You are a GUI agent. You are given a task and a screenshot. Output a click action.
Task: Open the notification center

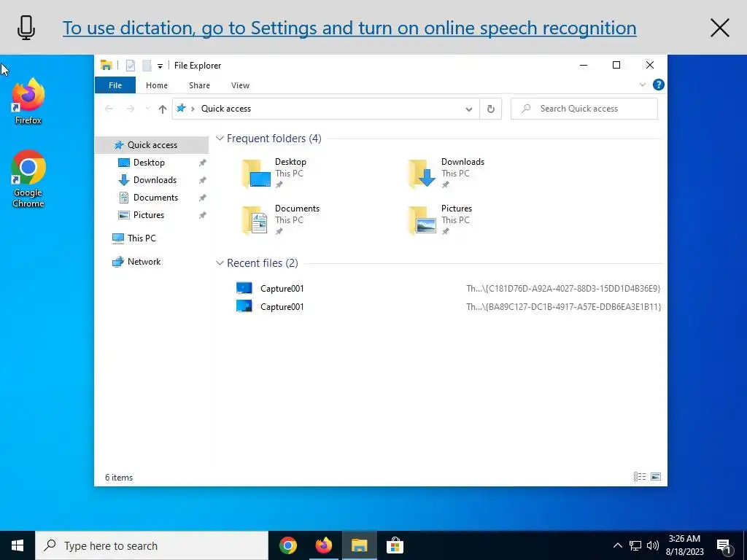coord(724,547)
